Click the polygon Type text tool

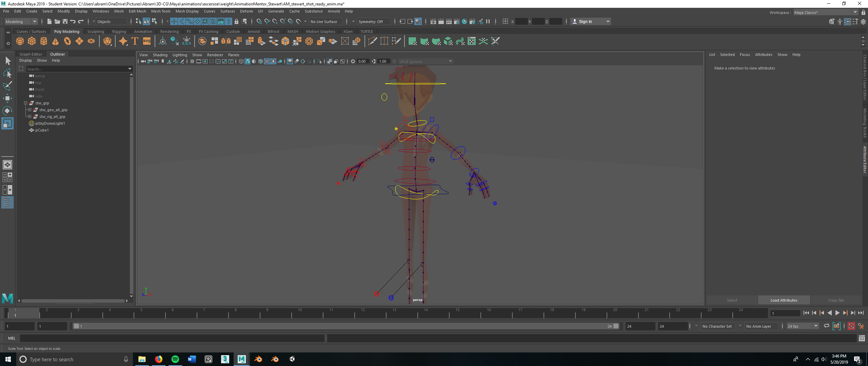coord(135,41)
